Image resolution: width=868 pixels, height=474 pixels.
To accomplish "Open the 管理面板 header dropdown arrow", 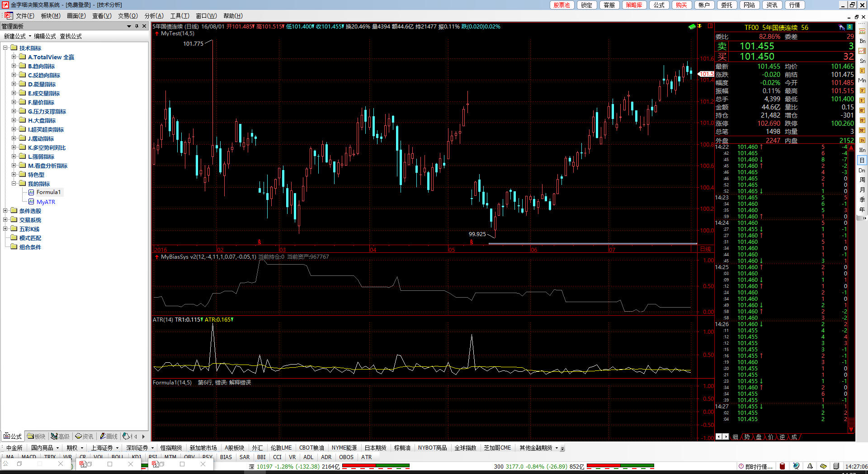I will (129, 26).
